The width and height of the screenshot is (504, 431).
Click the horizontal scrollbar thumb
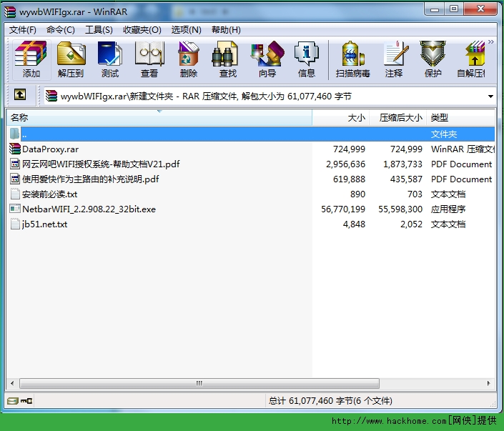click(199, 383)
